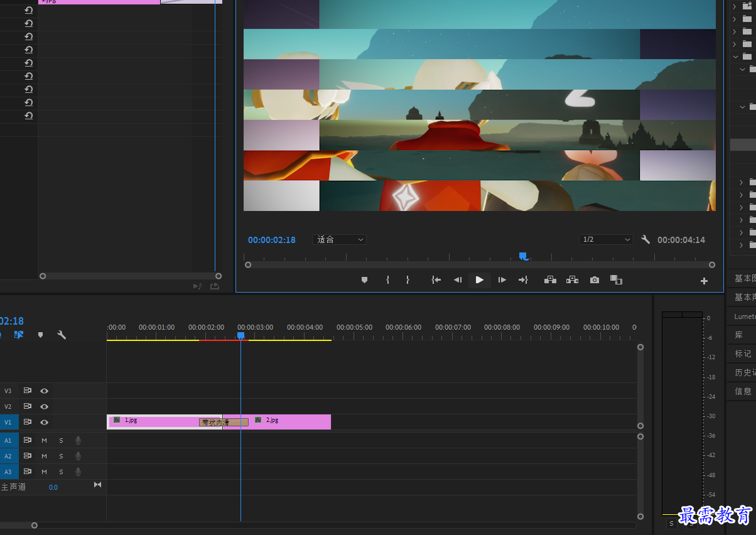Add marker in Program monitor transport bar
This screenshot has height=535, width=756.
tap(364, 280)
